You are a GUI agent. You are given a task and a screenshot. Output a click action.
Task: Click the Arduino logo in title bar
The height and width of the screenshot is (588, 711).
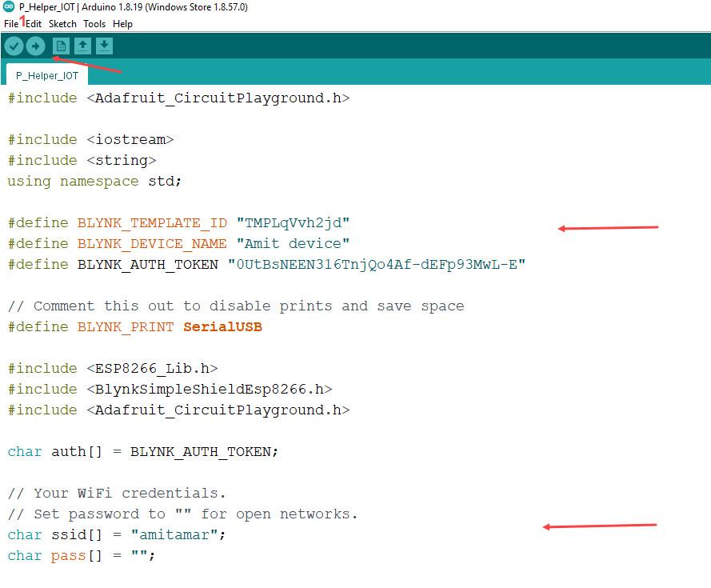(9, 7)
